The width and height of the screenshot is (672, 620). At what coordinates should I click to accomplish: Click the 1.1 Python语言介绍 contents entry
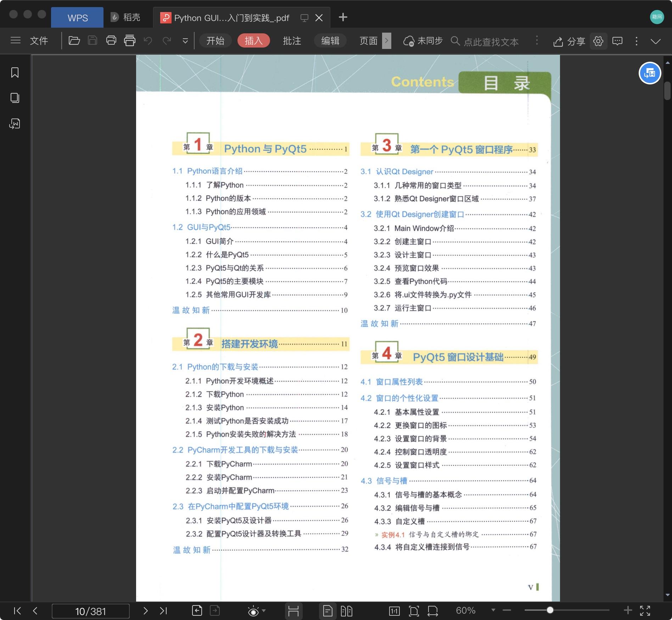[260, 171]
